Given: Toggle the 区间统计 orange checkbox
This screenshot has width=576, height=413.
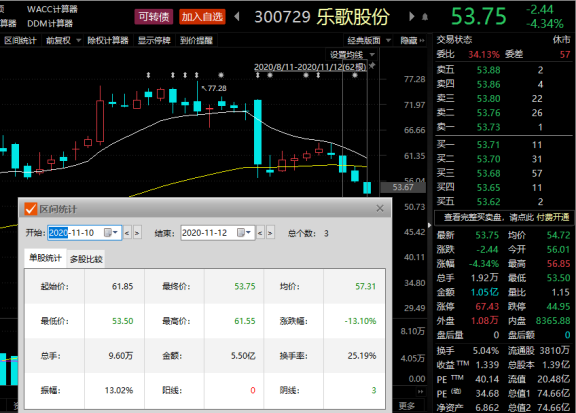Looking at the screenshot, I should click(x=31, y=209).
